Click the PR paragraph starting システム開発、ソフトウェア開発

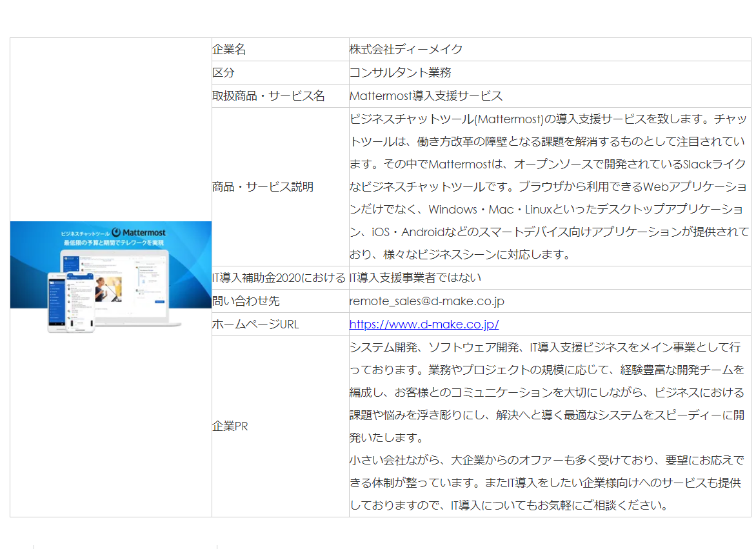click(547, 392)
